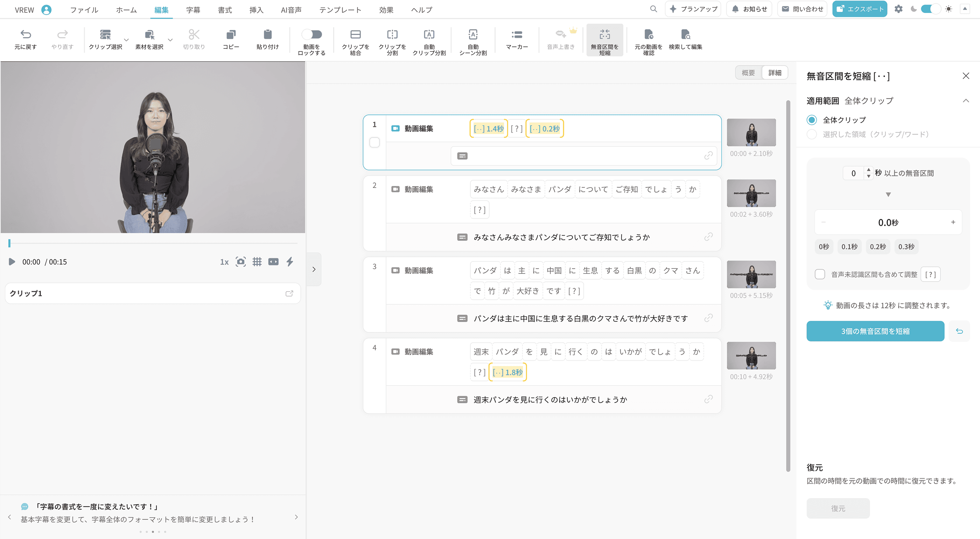Select the 全体クリップ radio button
980x539 pixels.
[x=811, y=120]
